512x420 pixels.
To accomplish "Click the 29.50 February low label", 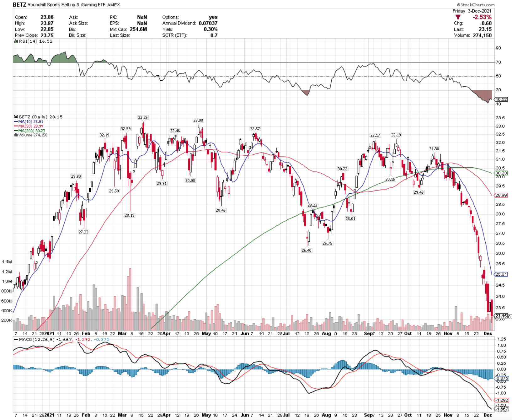I will coord(114,191).
